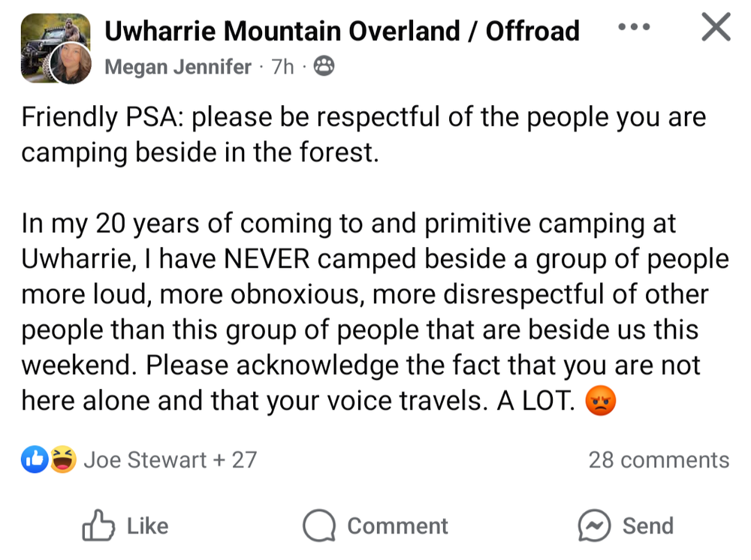Image resolution: width=751 pixels, height=560 pixels.
Task: Click the Messenger Send icon
Action: [594, 525]
